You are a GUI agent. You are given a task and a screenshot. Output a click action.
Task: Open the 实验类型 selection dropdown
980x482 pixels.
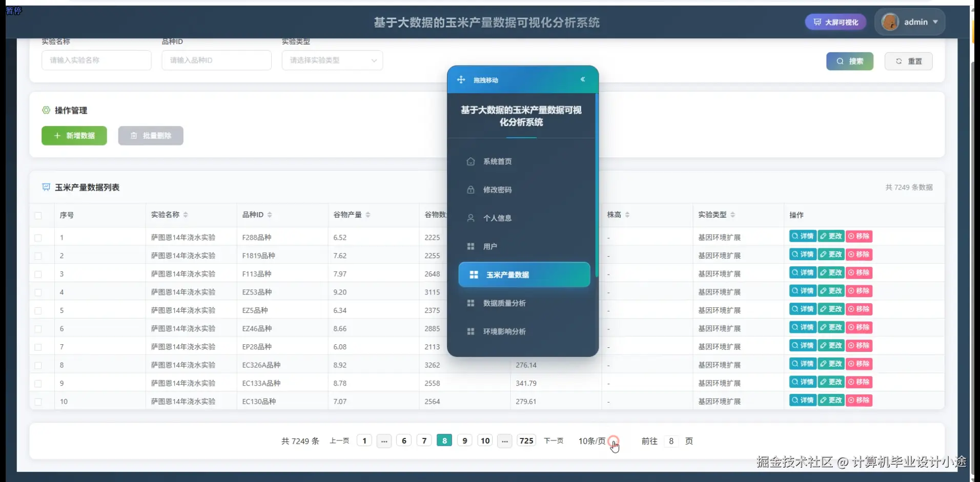click(x=332, y=60)
